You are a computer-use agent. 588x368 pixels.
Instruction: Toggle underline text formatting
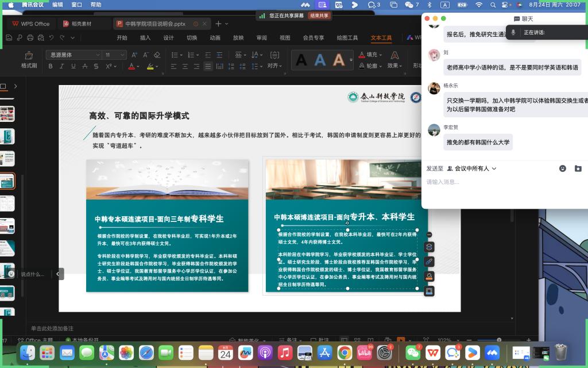click(x=73, y=66)
